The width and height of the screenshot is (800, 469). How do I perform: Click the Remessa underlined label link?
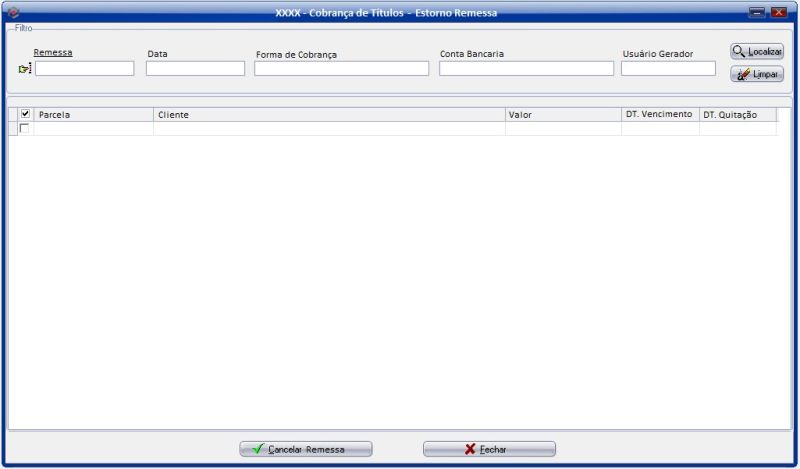(x=53, y=53)
